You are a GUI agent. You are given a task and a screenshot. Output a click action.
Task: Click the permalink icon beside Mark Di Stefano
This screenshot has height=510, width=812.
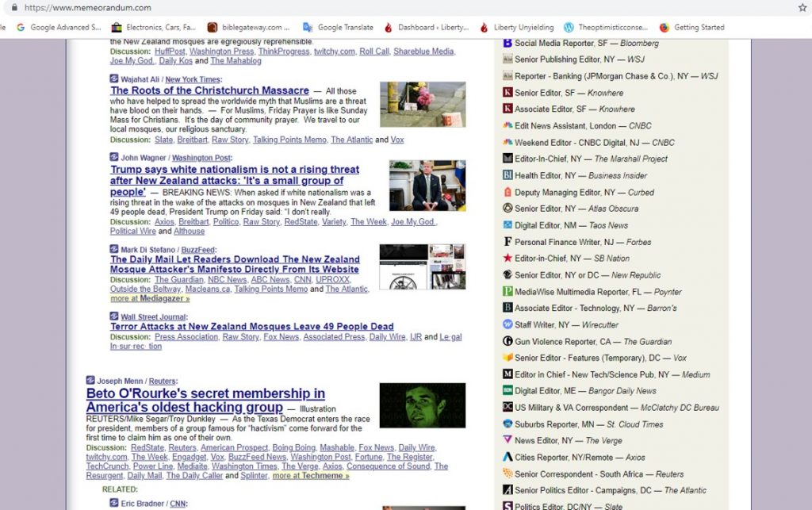[x=114, y=249]
